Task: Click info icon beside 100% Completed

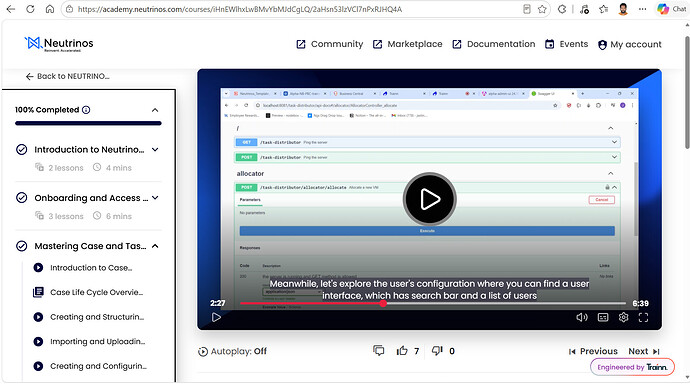Action: point(86,110)
